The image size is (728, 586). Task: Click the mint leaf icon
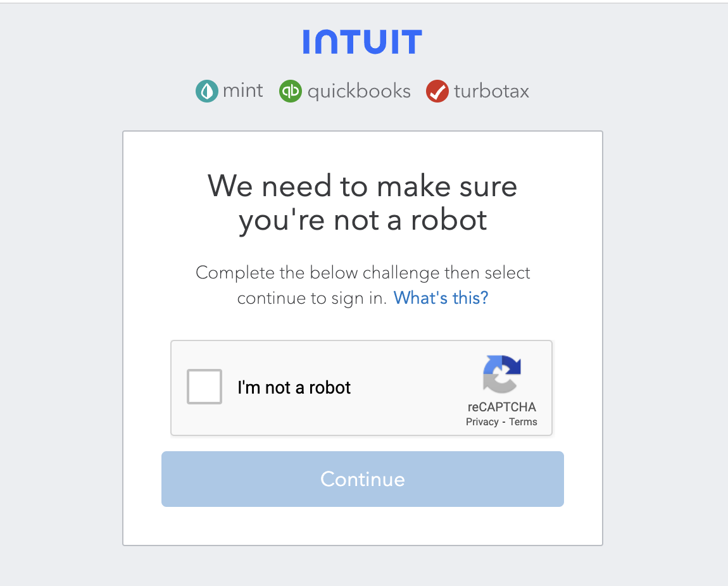(x=207, y=92)
